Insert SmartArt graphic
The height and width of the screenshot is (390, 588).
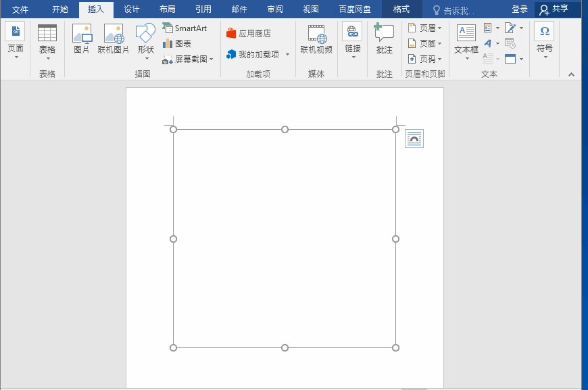[185, 28]
